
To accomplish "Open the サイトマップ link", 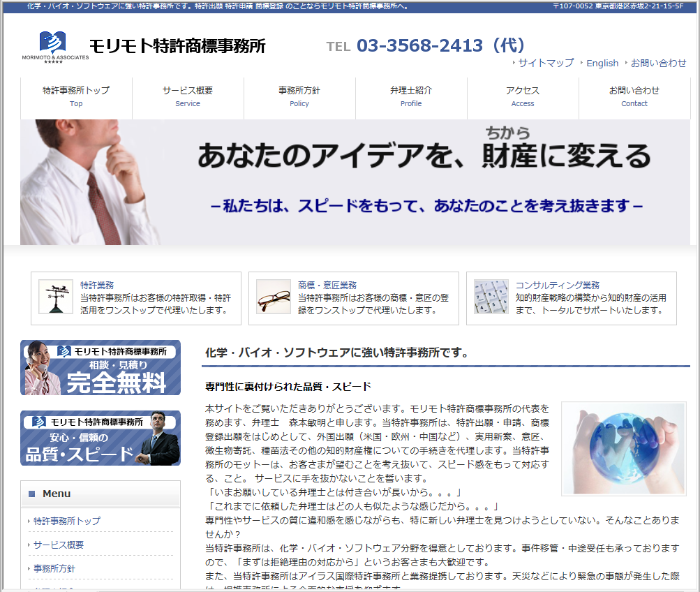I will coord(546,63).
